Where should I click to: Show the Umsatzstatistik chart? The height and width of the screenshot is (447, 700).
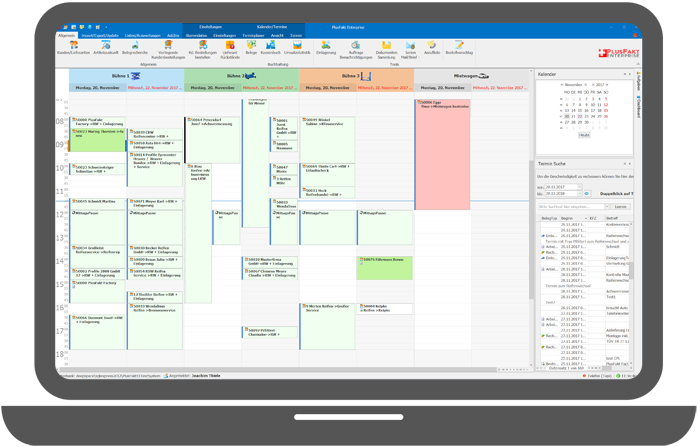[x=297, y=47]
